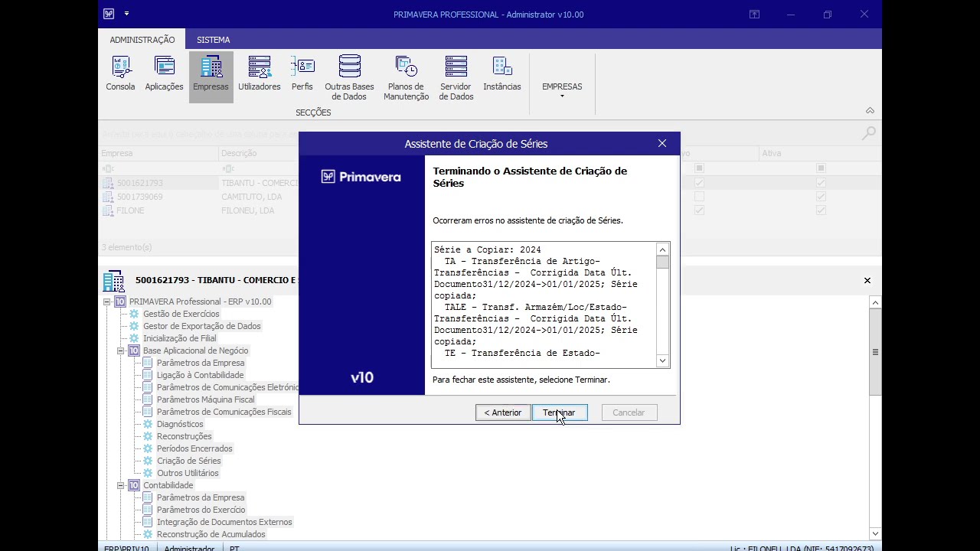980x551 pixels.
Task: Toggle FILONE checkbox in column before Ativa
Action: [x=699, y=210]
